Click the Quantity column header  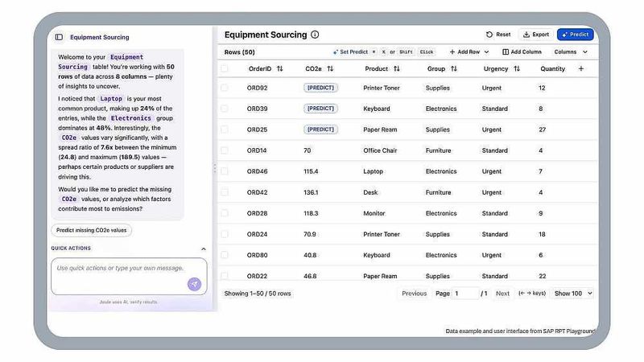tap(552, 69)
